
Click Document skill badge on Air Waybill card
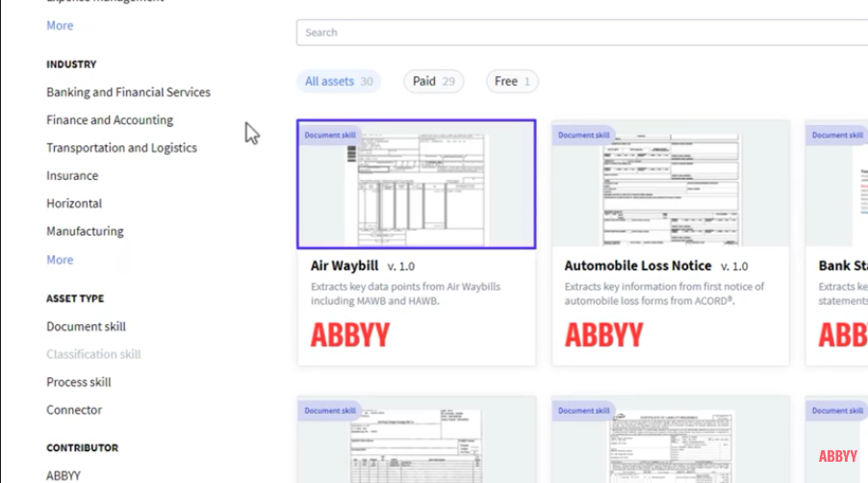[330, 135]
